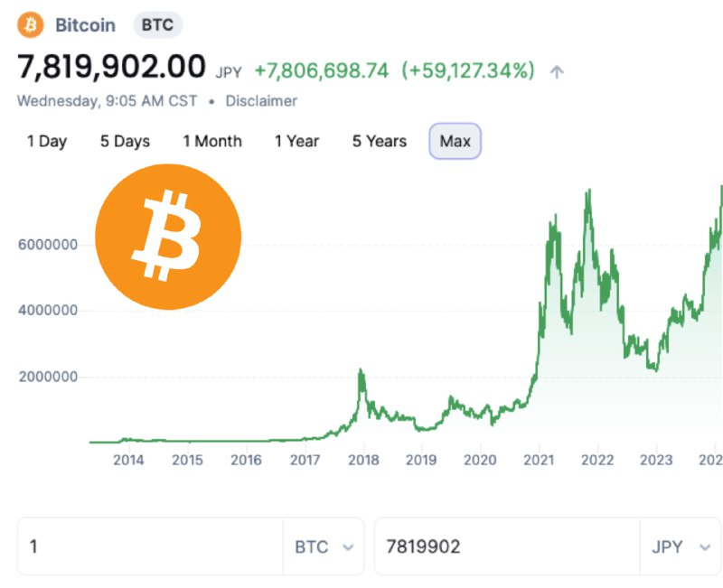Click the small Bitcoin logo in header
This screenshot has height=588, width=723.
pyautogui.click(x=31, y=25)
